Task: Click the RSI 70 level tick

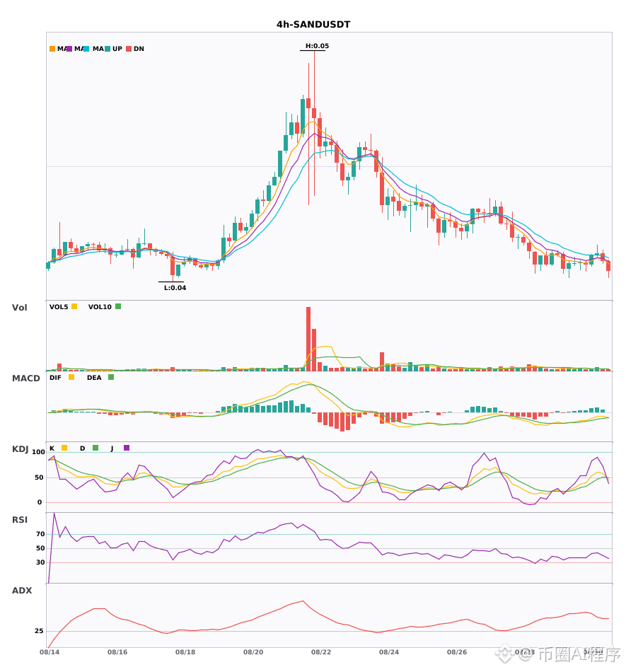Action: coord(40,534)
